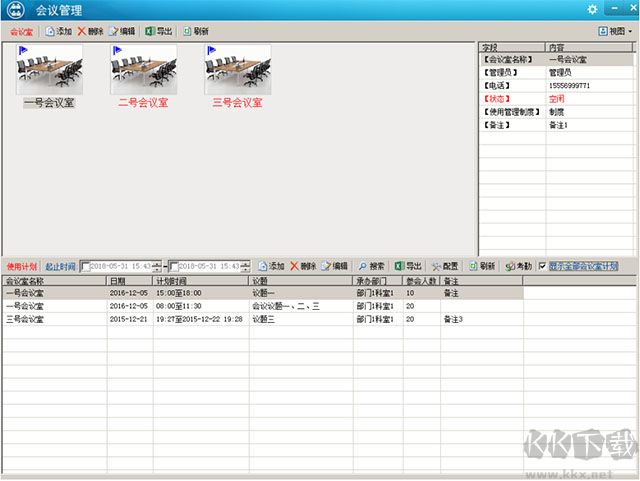Select the plan row with 08:00至11:30

(x=263, y=306)
